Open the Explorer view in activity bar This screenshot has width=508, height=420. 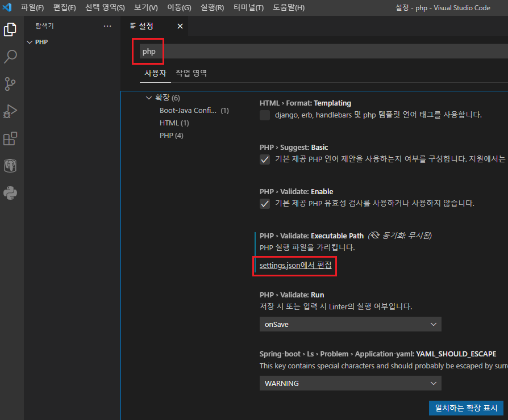click(10, 30)
